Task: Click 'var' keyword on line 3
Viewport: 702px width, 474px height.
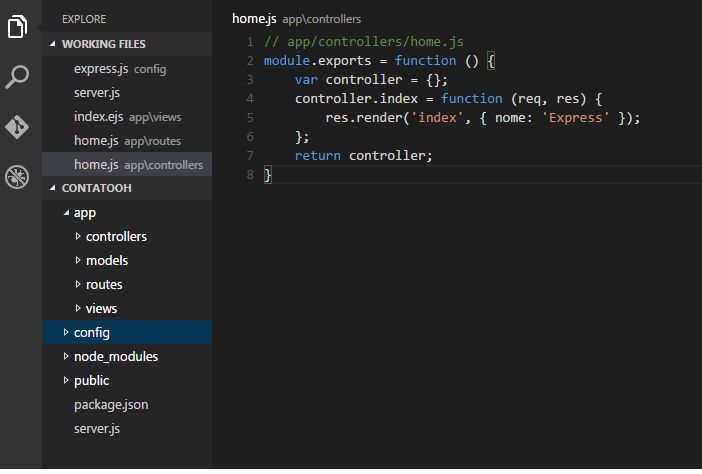Action: click(x=306, y=80)
